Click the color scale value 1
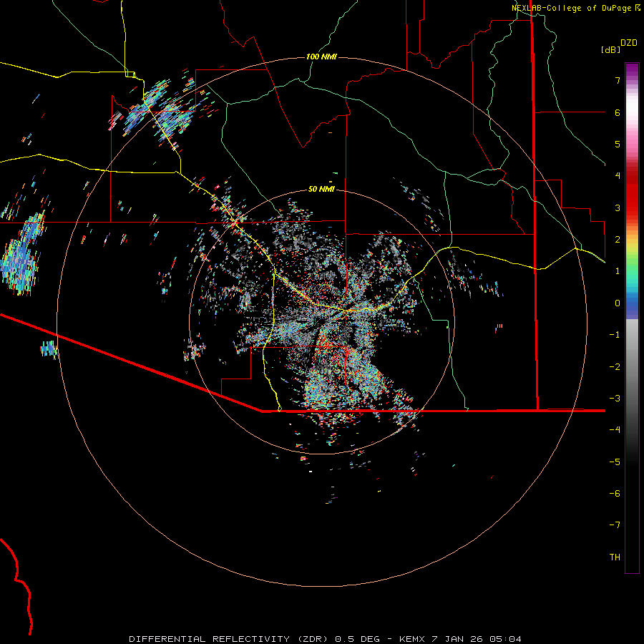 [x=618, y=271]
